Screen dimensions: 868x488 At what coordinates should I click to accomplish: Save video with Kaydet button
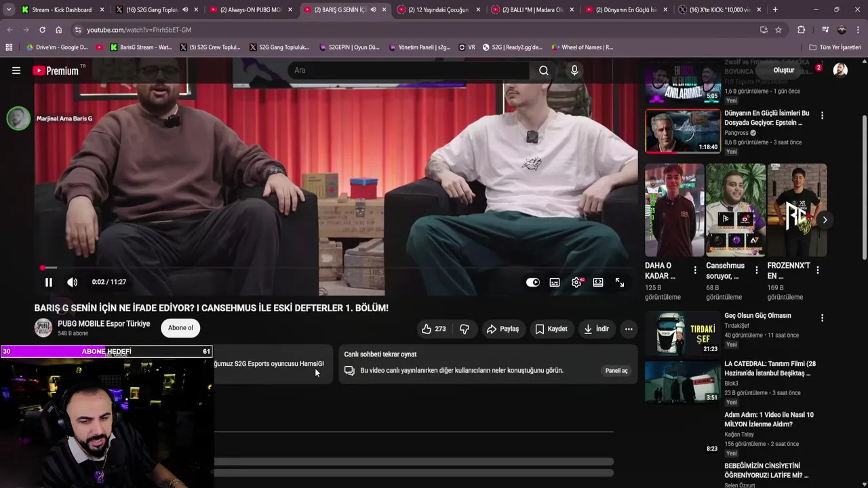click(551, 329)
